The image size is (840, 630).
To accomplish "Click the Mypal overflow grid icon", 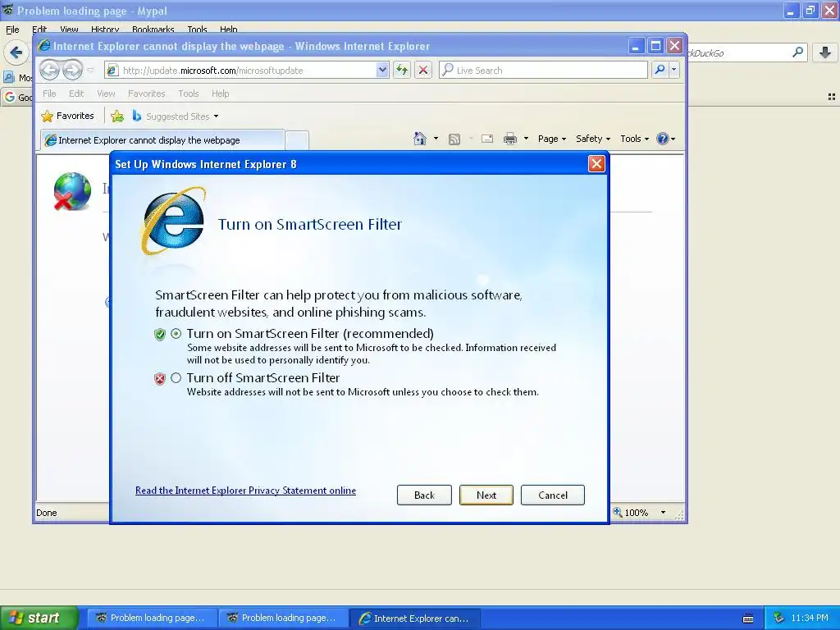I will [x=832, y=97].
